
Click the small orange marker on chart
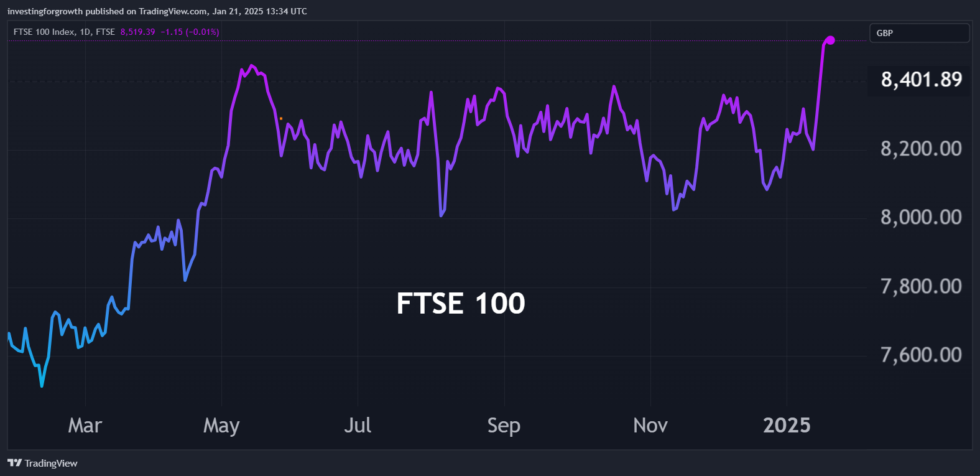[281, 118]
